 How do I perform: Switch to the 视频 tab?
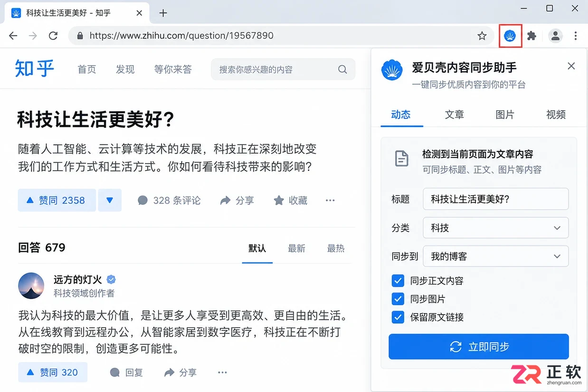click(x=556, y=115)
